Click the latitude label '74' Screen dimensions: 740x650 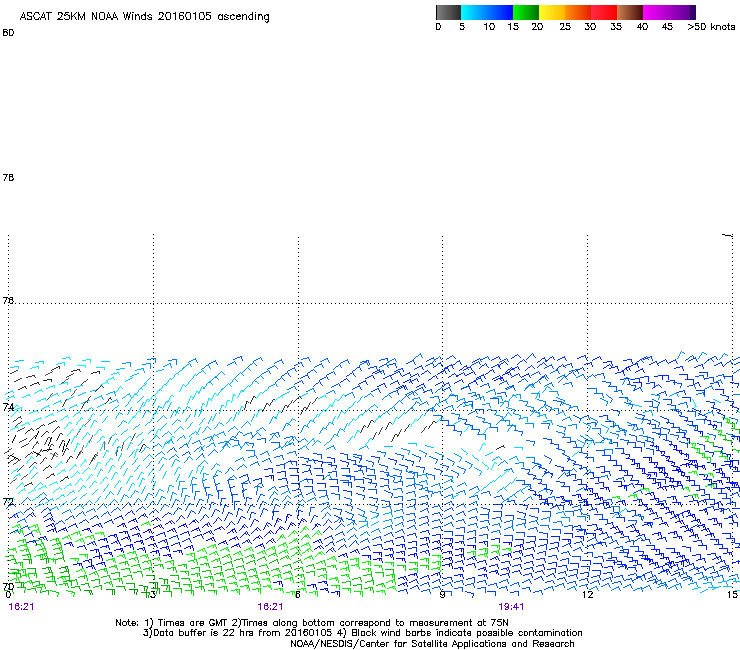pos(8,406)
